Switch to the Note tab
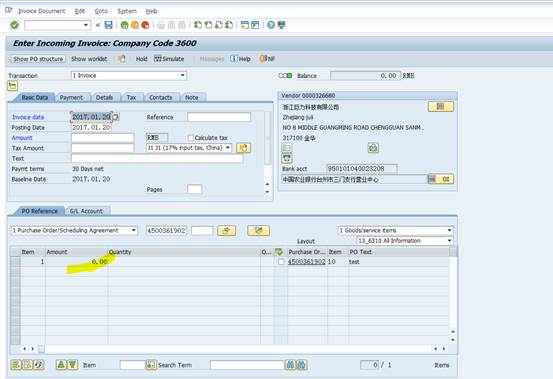This screenshot has height=379, width=553. pos(192,97)
